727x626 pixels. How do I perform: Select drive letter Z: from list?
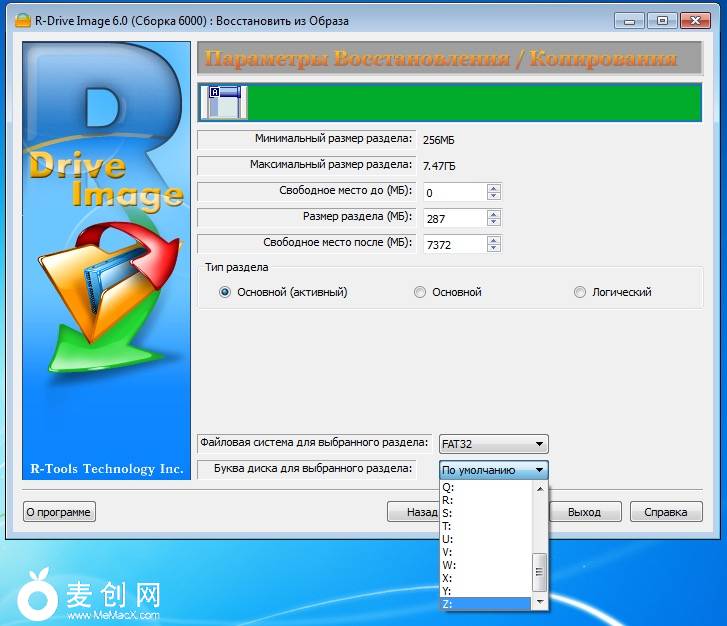coord(448,604)
